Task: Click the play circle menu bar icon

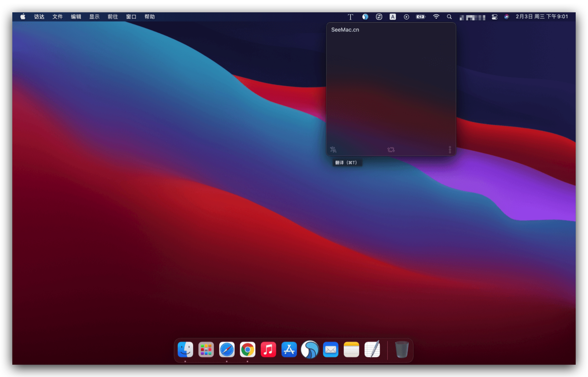Action: 406,17
